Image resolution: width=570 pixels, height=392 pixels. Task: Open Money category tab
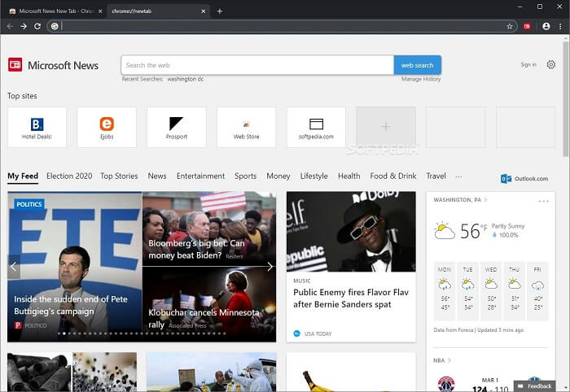[278, 176]
